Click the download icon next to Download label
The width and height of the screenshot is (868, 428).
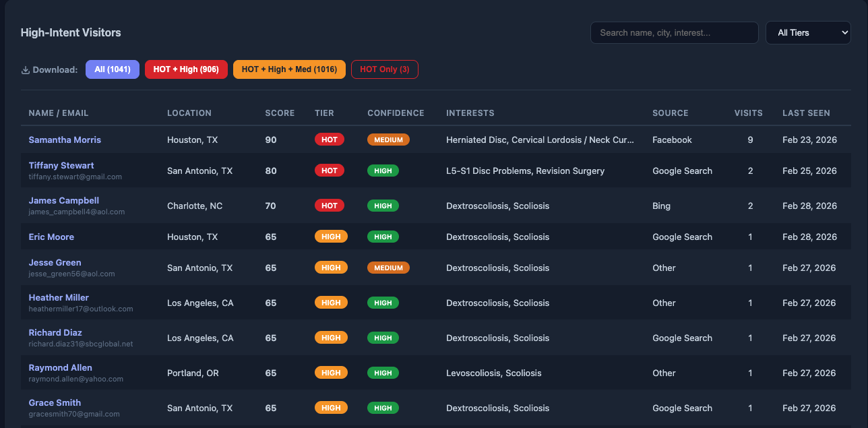(x=25, y=69)
